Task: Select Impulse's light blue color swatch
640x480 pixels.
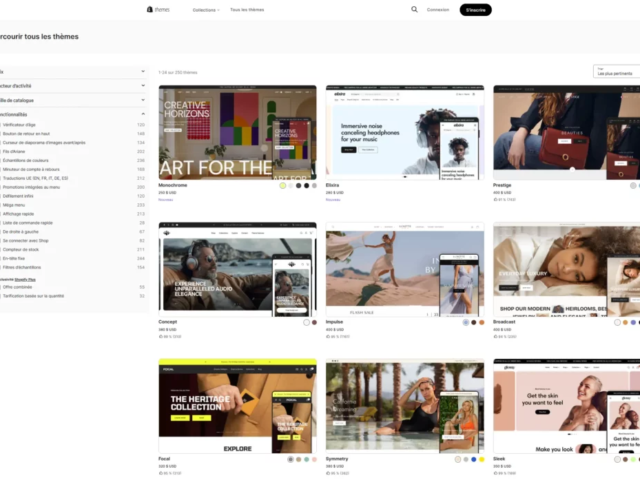Action: [x=466, y=322]
